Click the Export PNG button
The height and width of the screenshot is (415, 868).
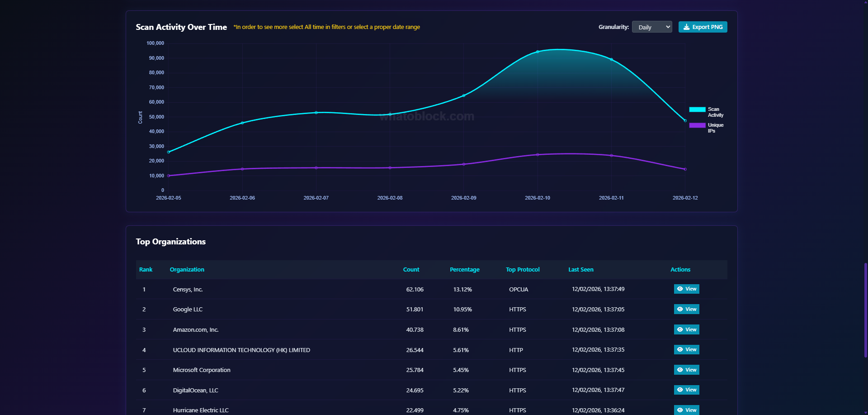pyautogui.click(x=703, y=27)
